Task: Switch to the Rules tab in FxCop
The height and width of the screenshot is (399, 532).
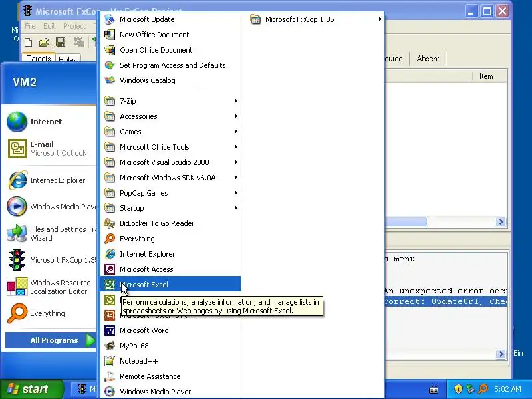Action: click(68, 59)
